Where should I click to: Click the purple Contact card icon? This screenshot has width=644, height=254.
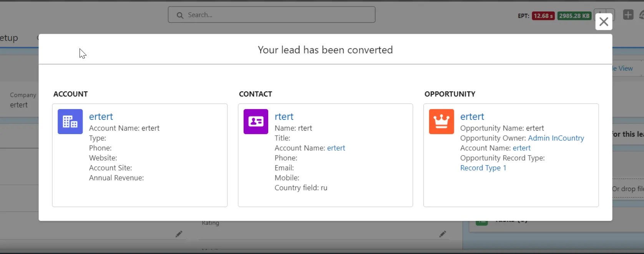pos(256,121)
